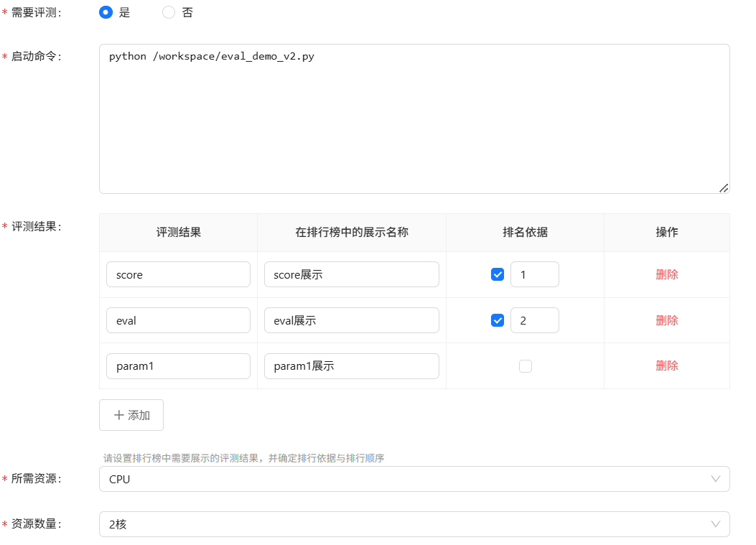
Task: Enable ranking checkbox for param1 row
Action: [526, 366]
